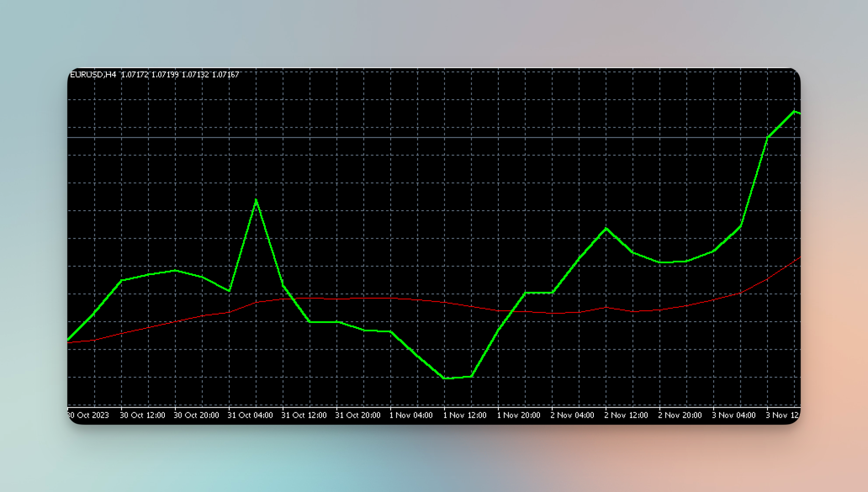Click the 31 Oct 04:00 time label
868x492 pixels.
(x=250, y=415)
